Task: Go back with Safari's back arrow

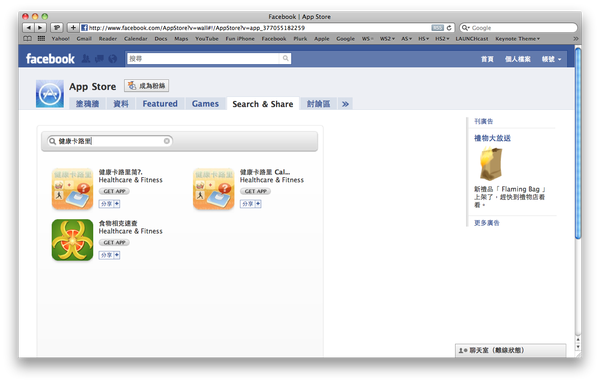Action: tap(29, 28)
